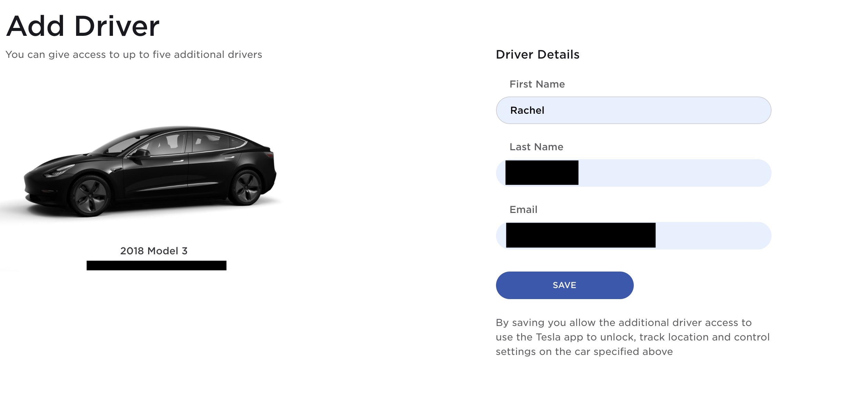Click the Driver Details heading

[x=537, y=54]
